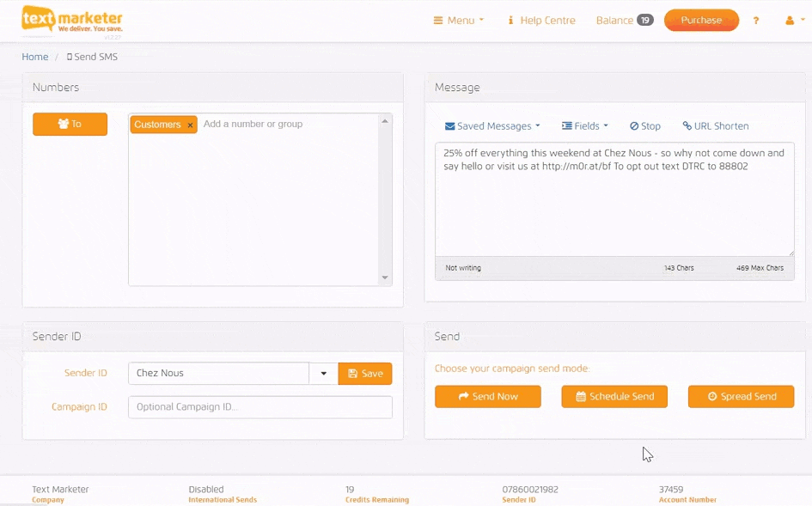Choose Spread Send mode
The width and height of the screenshot is (812, 506).
tap(741, 397)
